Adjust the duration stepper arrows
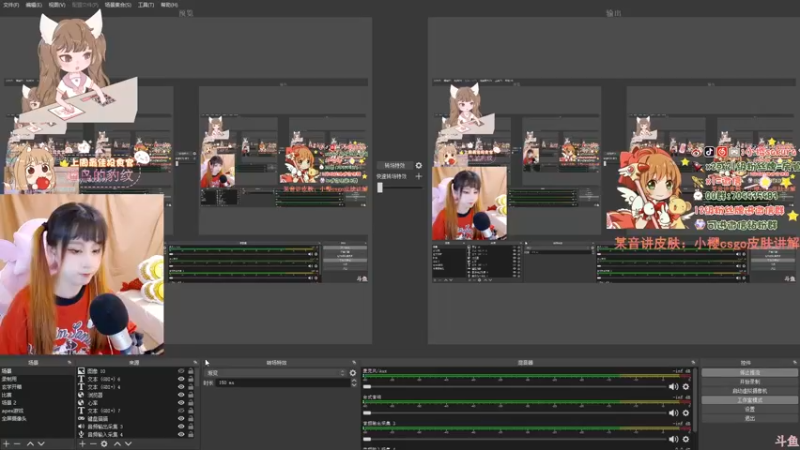The width and height of the screenshot is (800, 450). pos(354,383)
